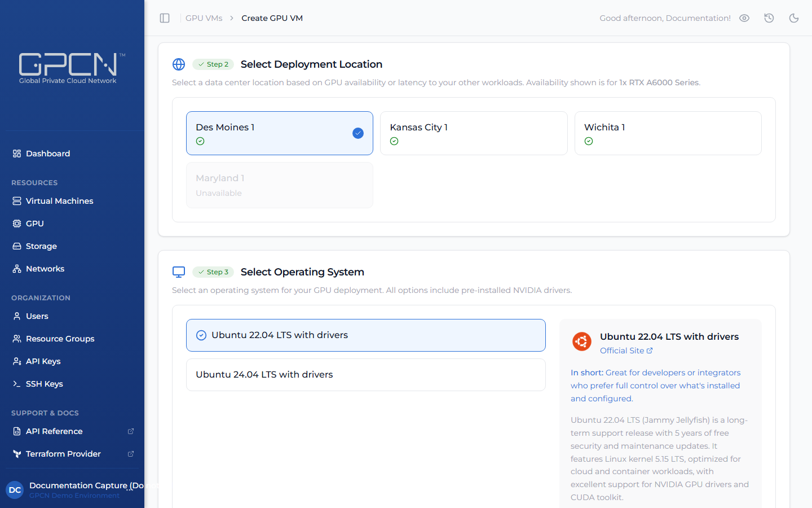
Task: Click external-link icon beside Terraform Provider
Action: pyautogui.click(x=131, y=454)
